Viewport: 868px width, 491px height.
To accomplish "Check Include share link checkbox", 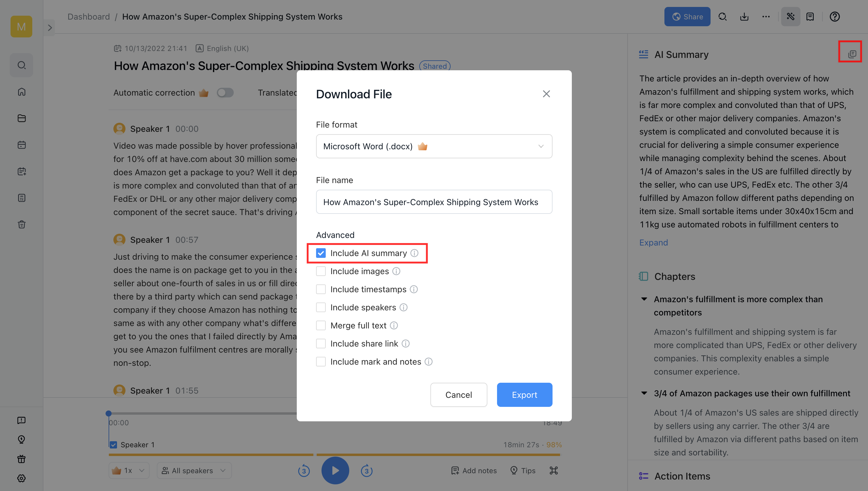I will [321, 344].
